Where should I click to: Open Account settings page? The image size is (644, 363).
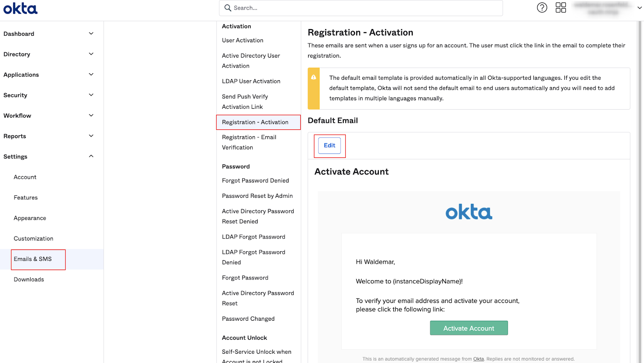25,177
